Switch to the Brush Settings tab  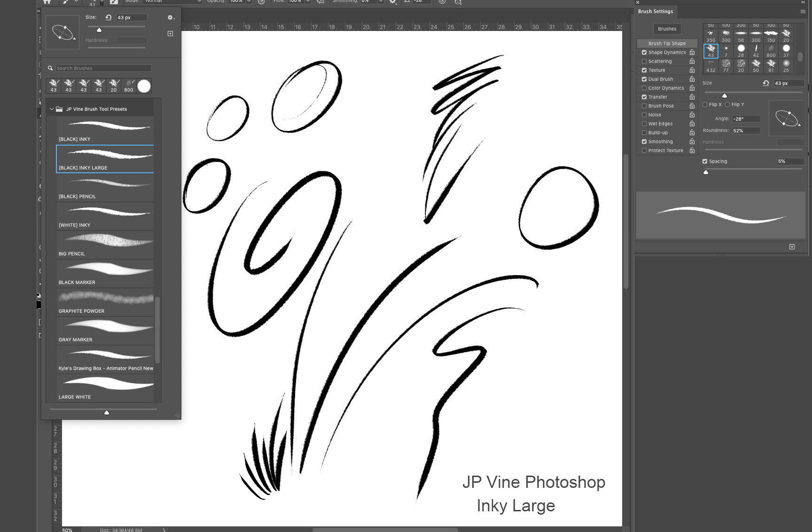[x=656, y=11]
